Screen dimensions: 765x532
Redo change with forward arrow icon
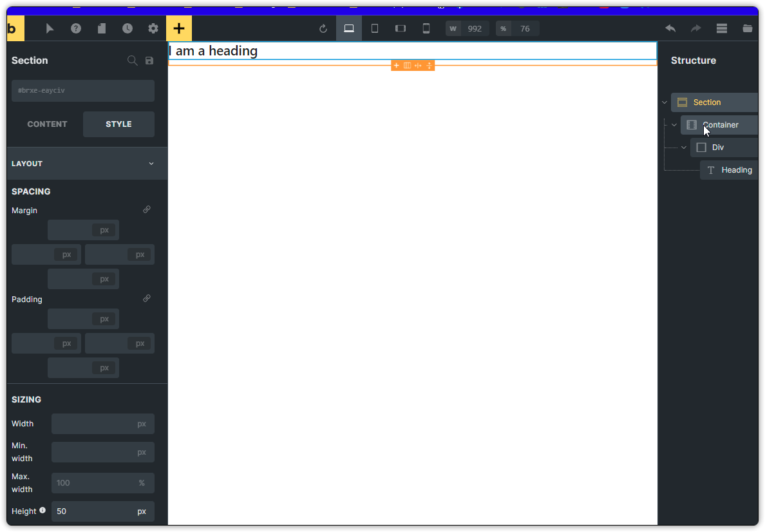(695, 28)
